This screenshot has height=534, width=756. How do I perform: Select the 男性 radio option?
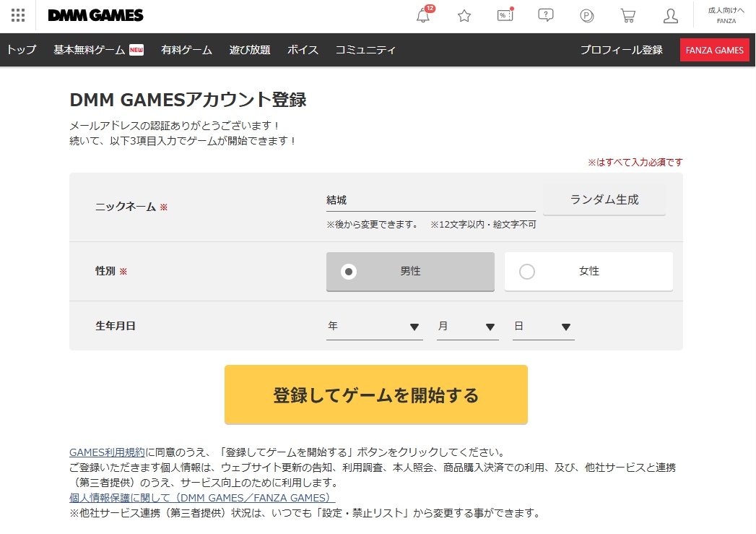(410, 272)
